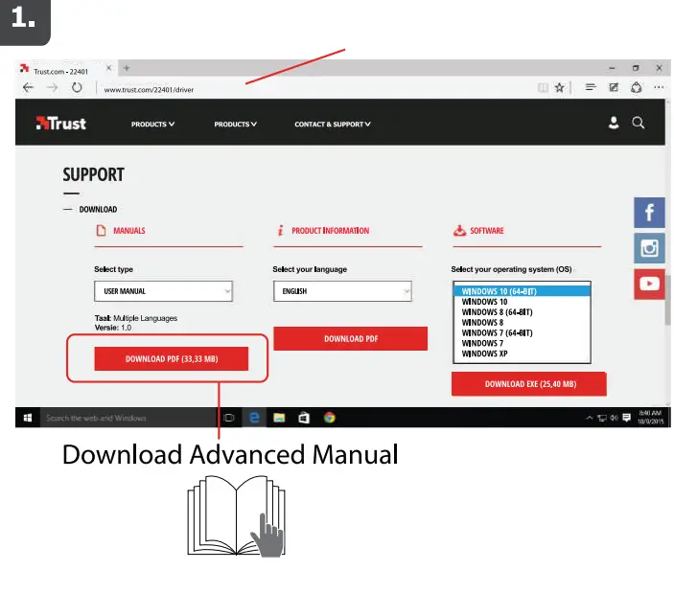Open Edge from the taskbar

click(254, 418)
